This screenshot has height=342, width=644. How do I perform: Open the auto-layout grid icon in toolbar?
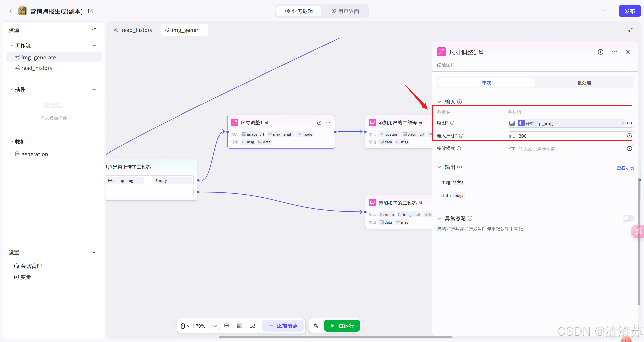click(x=239, y=326)
